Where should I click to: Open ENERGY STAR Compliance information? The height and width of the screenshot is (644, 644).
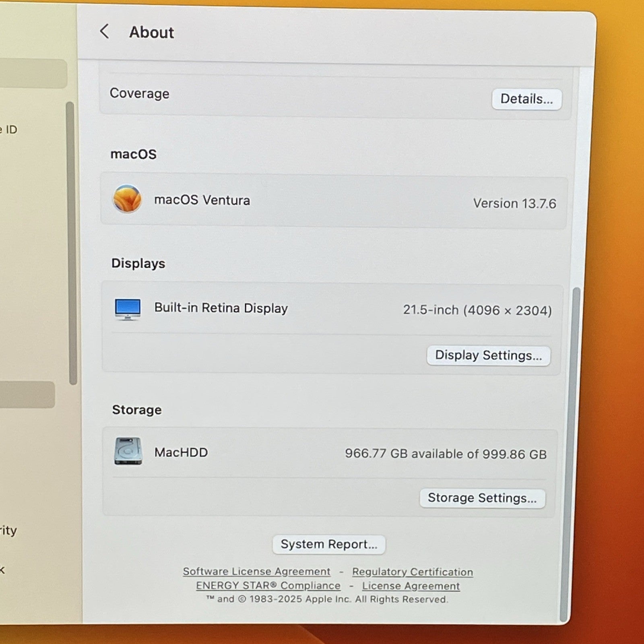click(268, 586)
